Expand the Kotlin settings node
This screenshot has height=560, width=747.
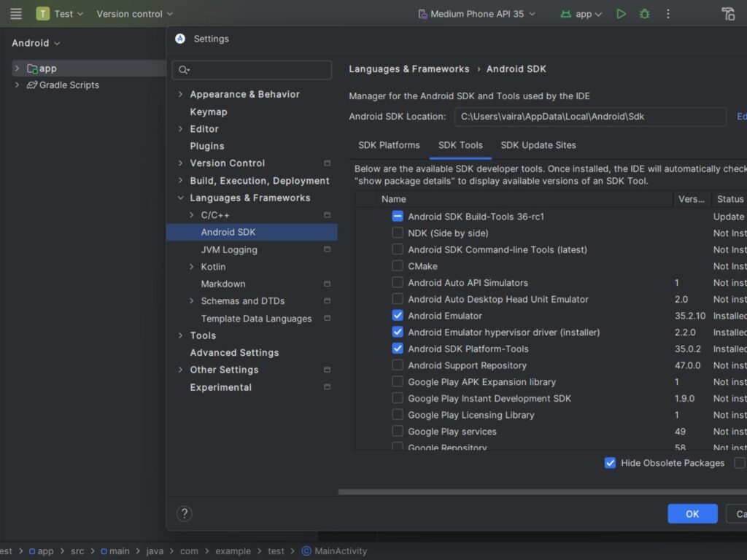192,267
